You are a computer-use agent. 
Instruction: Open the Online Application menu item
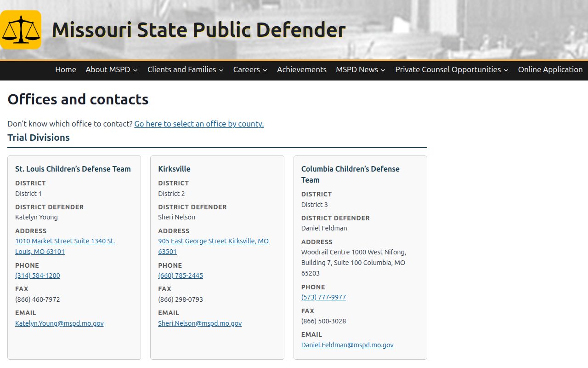pyautogui.click(x=550, y=69)
